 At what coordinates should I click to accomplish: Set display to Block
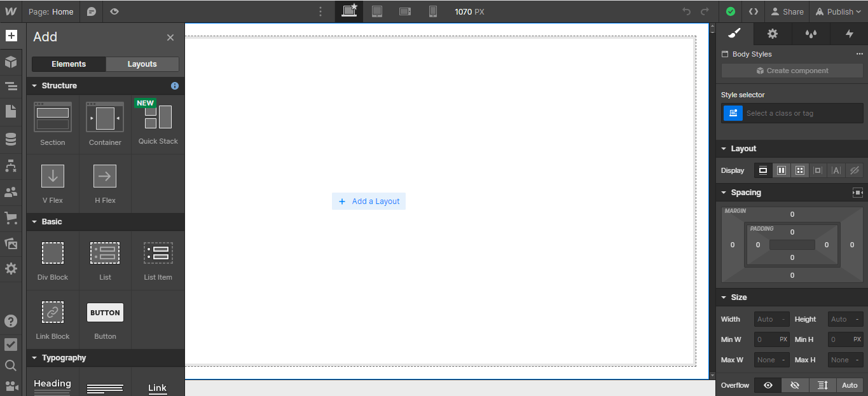click(763, 170)
